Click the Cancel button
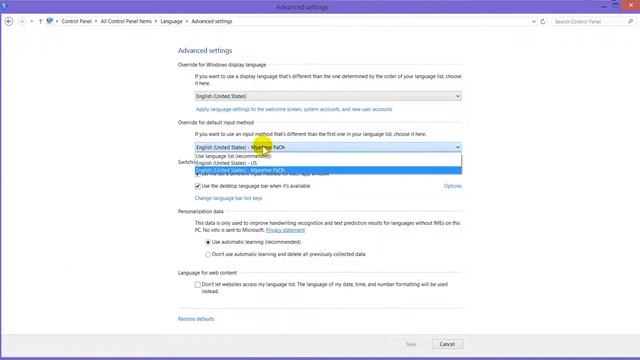 [x=447, y=344]
